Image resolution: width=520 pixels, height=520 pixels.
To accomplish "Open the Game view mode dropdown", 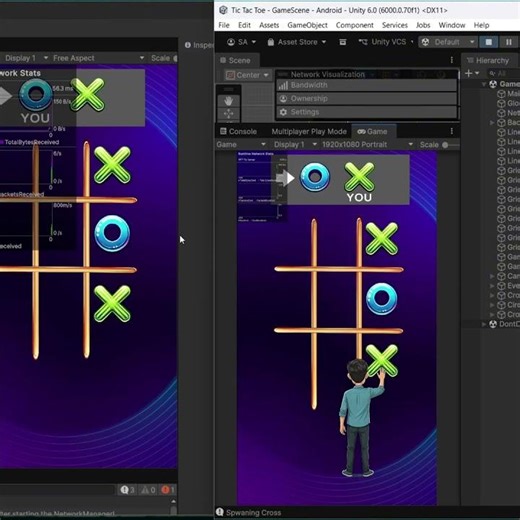I will (241, 145).
